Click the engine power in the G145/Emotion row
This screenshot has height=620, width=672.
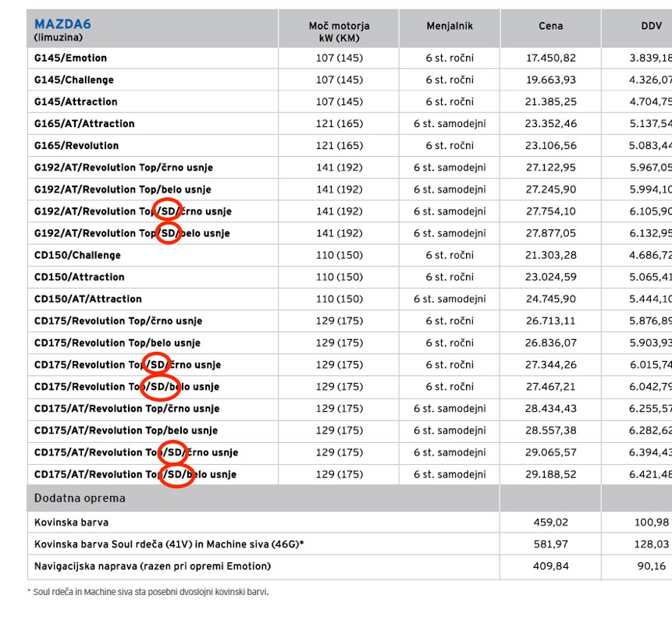[339, 58]
